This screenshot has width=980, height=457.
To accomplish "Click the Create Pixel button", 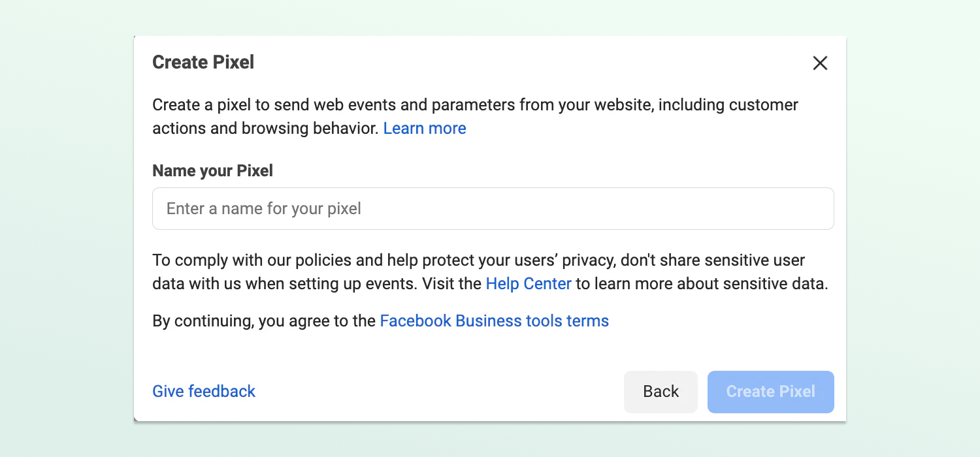I will [x=770, y=392].
